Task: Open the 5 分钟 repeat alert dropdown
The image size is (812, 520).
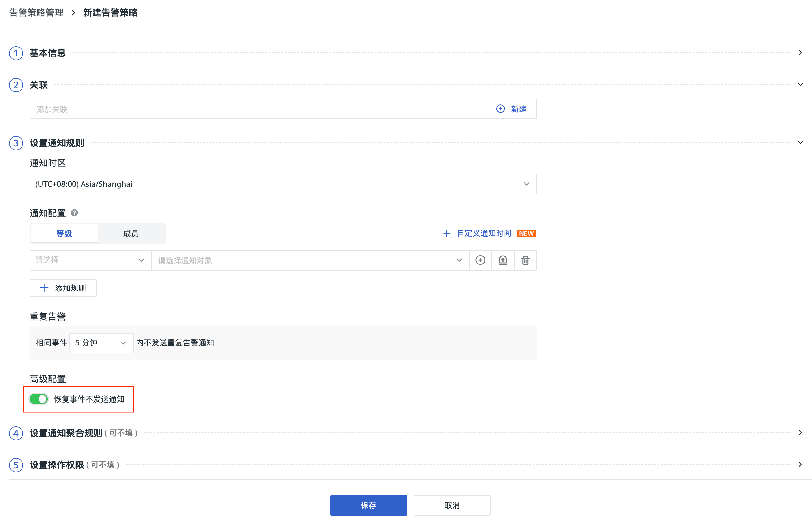Action: click(x=101, y=343)
